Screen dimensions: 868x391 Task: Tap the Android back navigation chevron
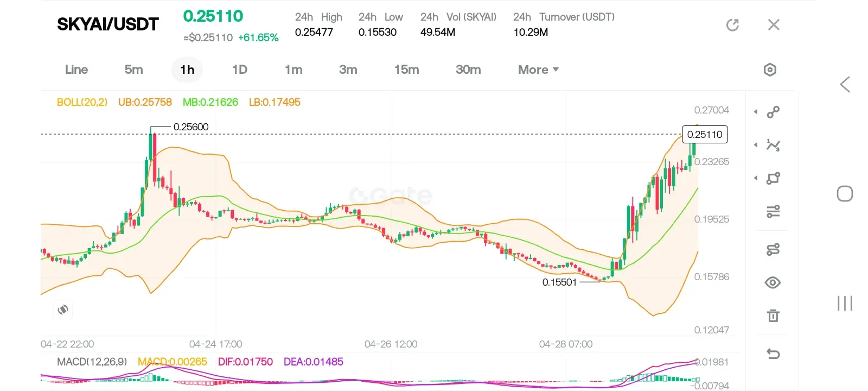[x=845, y=84]
